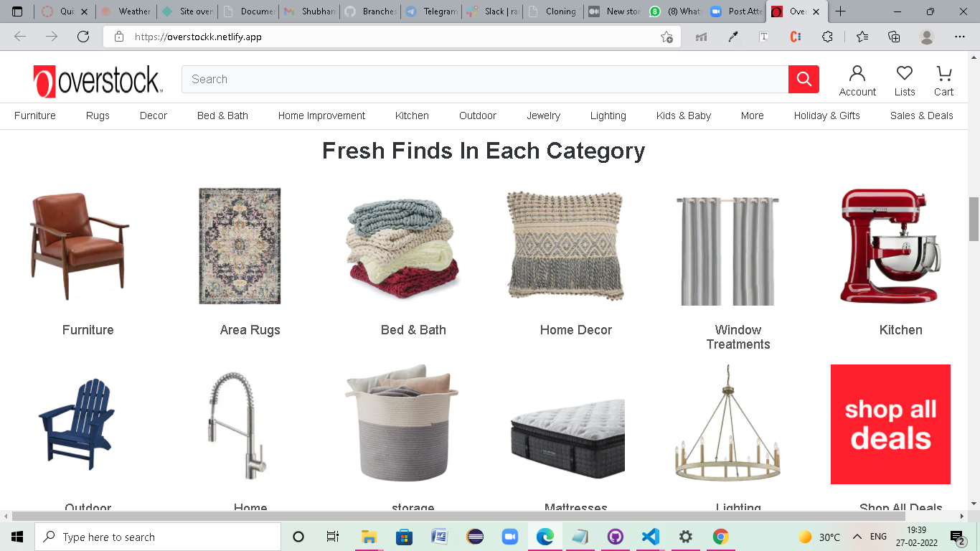
Task: Click Area Rugs category label
Action: pyautogui.click(x=250, y=330)
